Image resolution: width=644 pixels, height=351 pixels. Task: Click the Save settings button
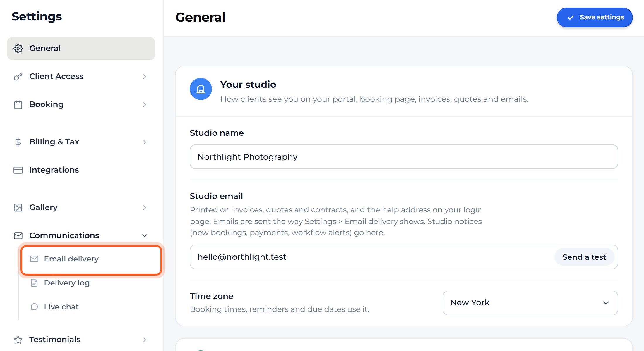(x=595, y=18)
